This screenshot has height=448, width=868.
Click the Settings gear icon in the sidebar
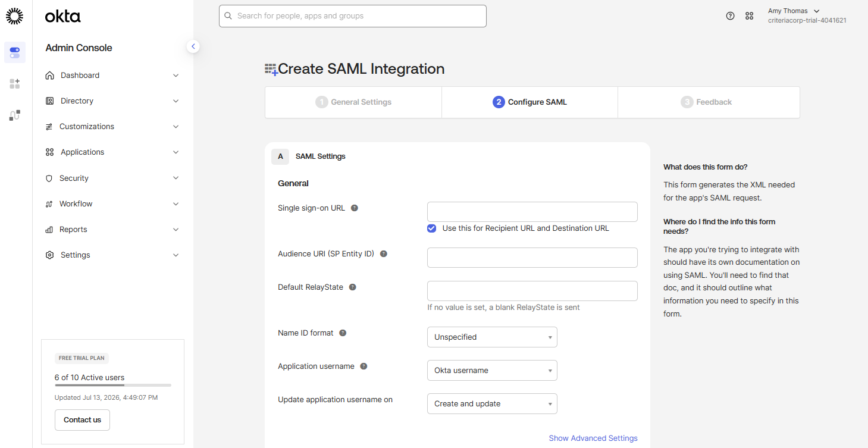[50, 255]
